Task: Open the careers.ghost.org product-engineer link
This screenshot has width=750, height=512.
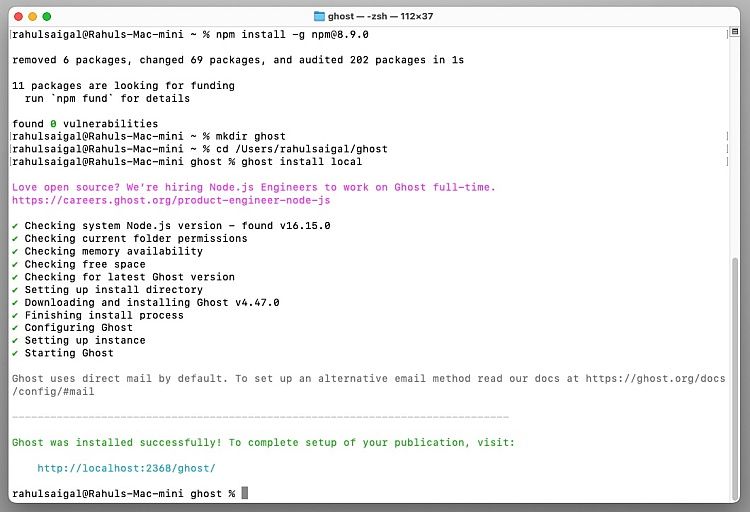Action: [171, 200]
